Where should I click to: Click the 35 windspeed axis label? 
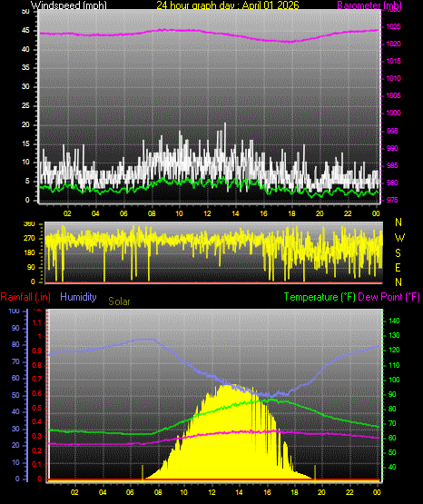click(25, 67)
